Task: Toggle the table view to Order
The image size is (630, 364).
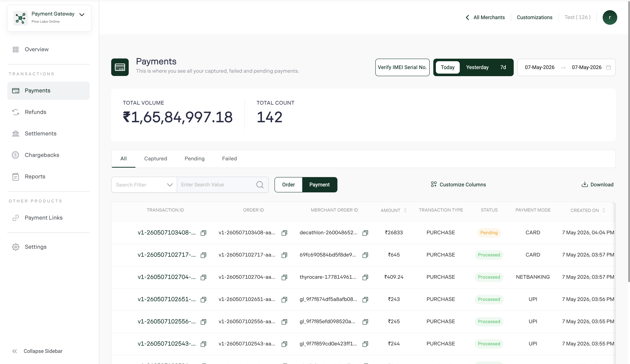Action: pyautogui.click(x=289, y=185)
